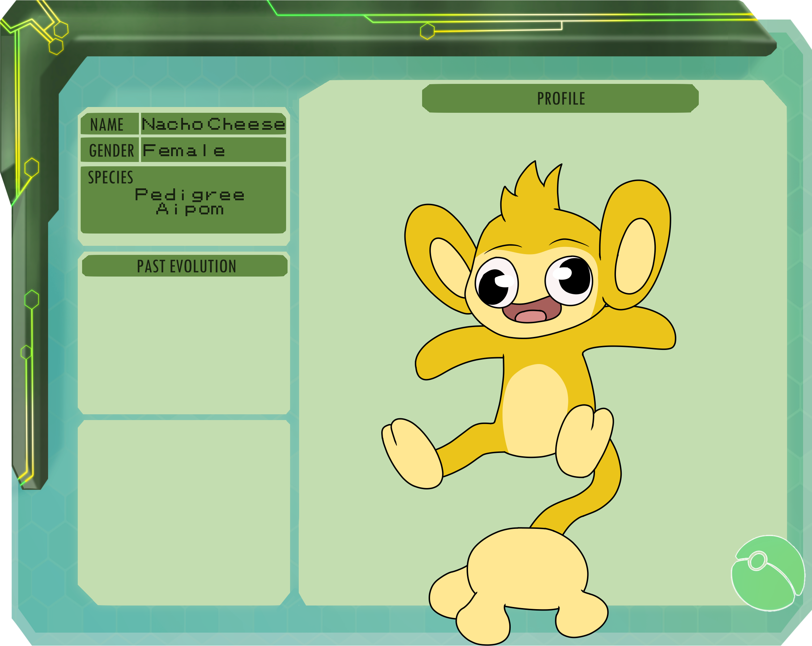Select the PROFILE header bar
Viewport: 812px width, 646px height.
[x=560, y=98]
